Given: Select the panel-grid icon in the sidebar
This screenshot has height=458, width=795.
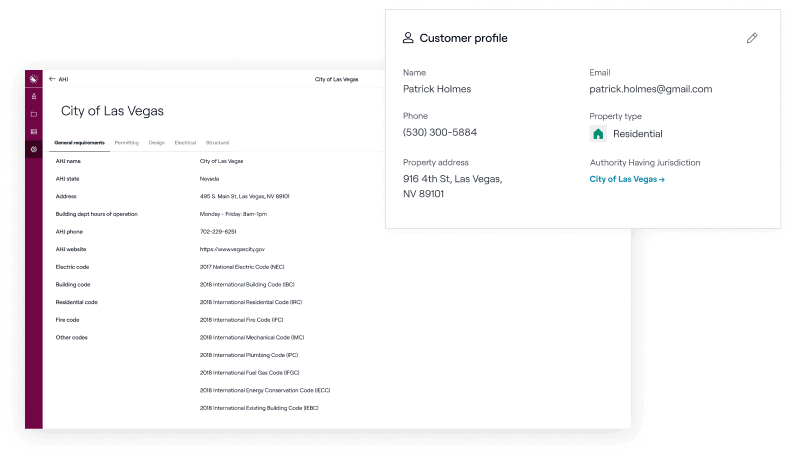Looking at the screenshot, I should click(33, 131).
